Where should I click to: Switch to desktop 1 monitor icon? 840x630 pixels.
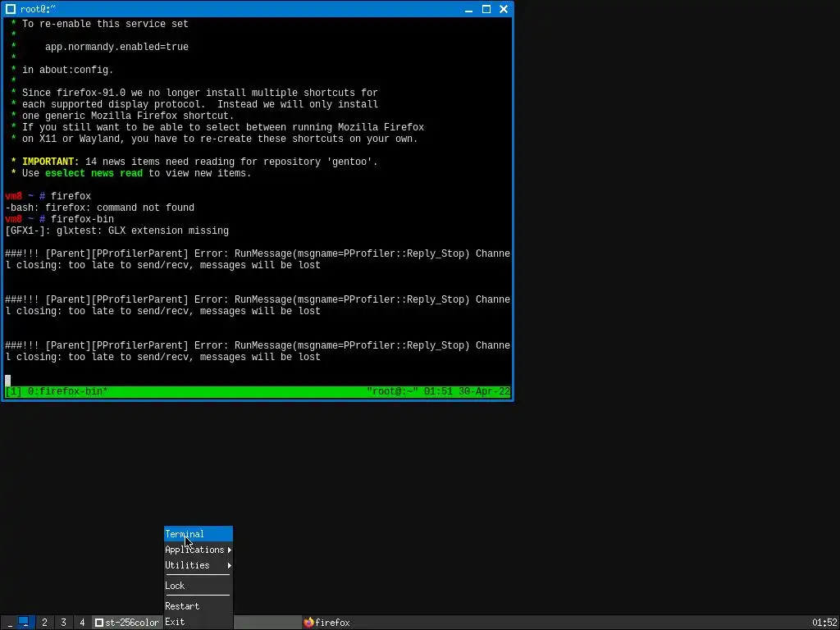[24, 622]
